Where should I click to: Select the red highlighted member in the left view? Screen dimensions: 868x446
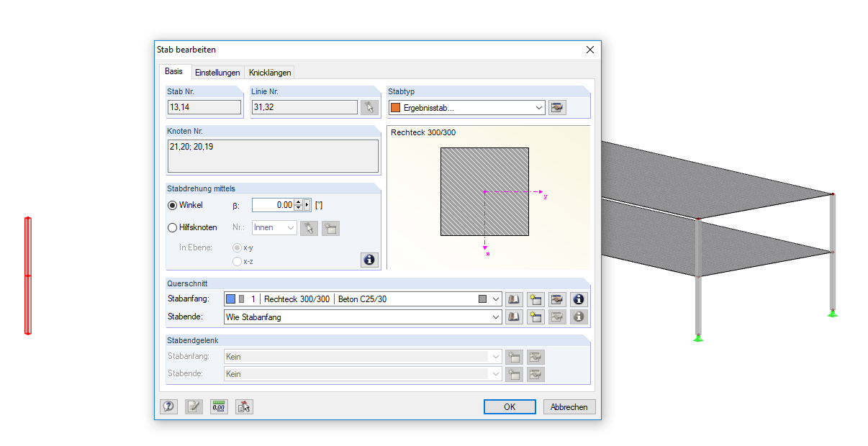28,276
